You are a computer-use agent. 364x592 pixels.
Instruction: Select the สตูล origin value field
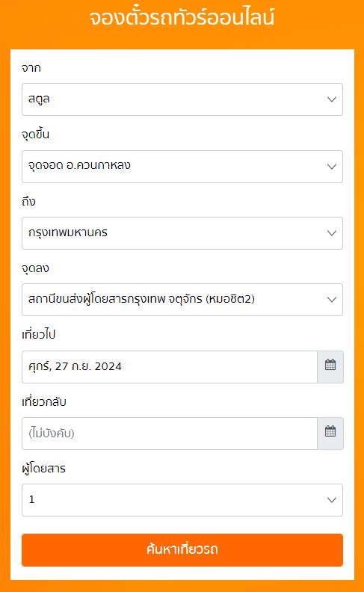coord(182,99)
